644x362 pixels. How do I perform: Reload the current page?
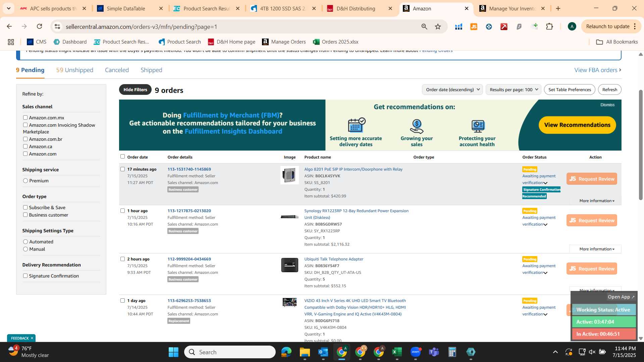click(x=39, y=26)
